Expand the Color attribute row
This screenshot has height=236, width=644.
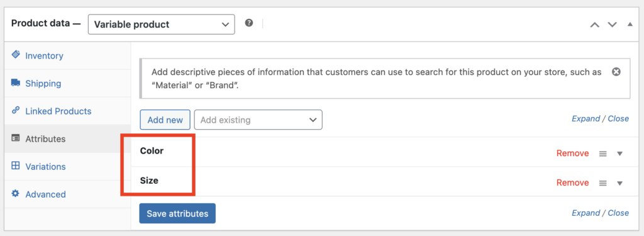click(x=620, y=154)
